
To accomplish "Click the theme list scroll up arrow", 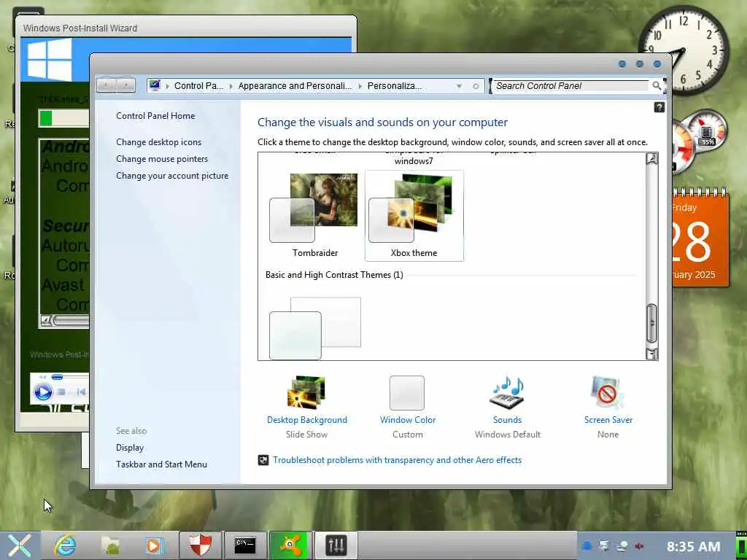I will coord(651,158).
